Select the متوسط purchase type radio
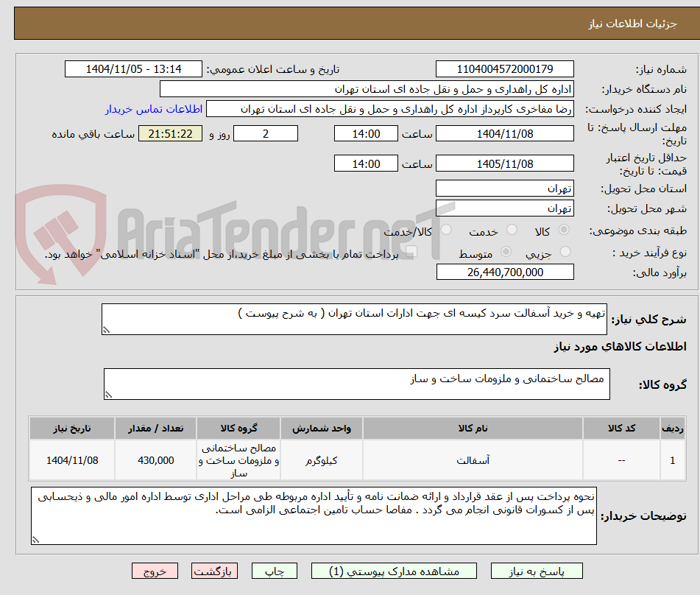 click(506, 252)
